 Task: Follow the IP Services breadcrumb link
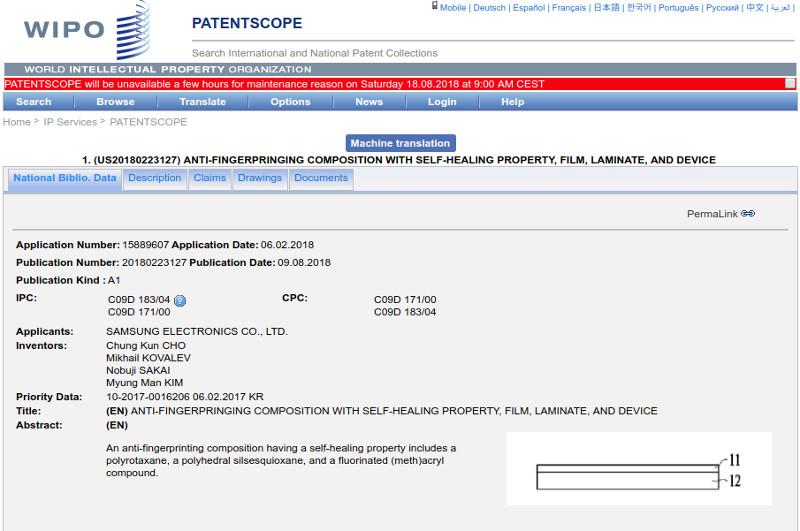[70, 122]
